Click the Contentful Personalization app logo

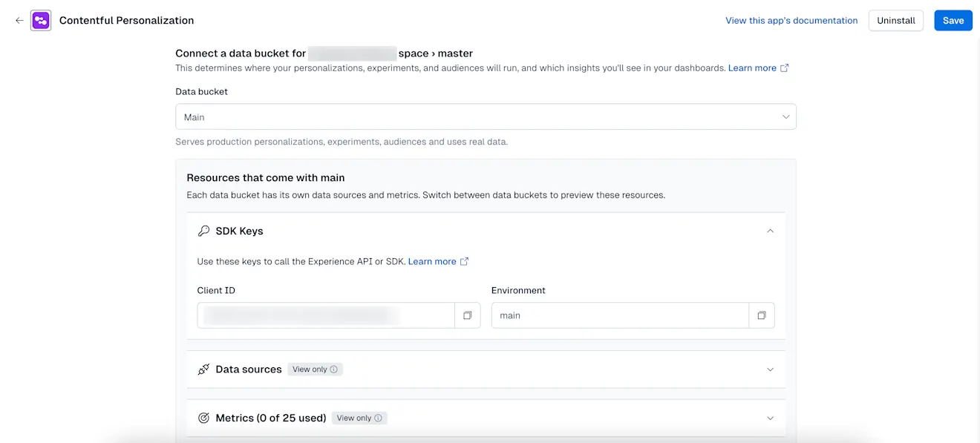coord(40,20)
